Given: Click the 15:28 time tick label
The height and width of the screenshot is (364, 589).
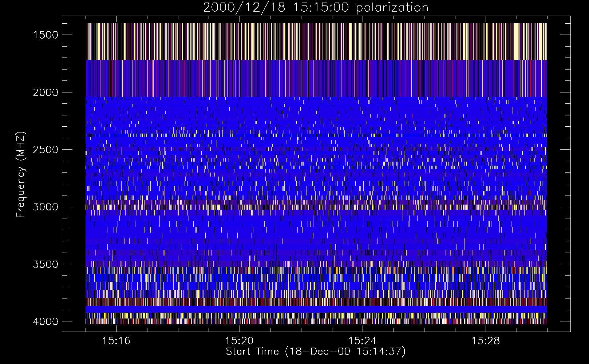Looking at the screenshot, I should (x=486, y=341).
